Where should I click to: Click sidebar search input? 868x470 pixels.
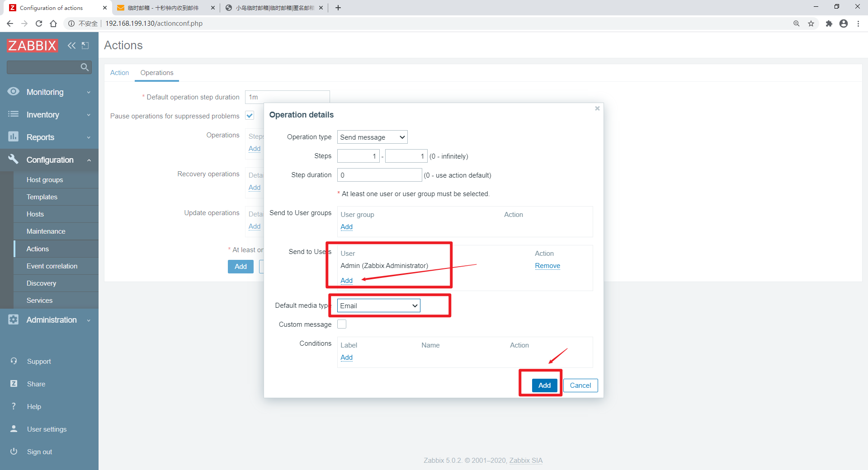[x=43, y=67]
